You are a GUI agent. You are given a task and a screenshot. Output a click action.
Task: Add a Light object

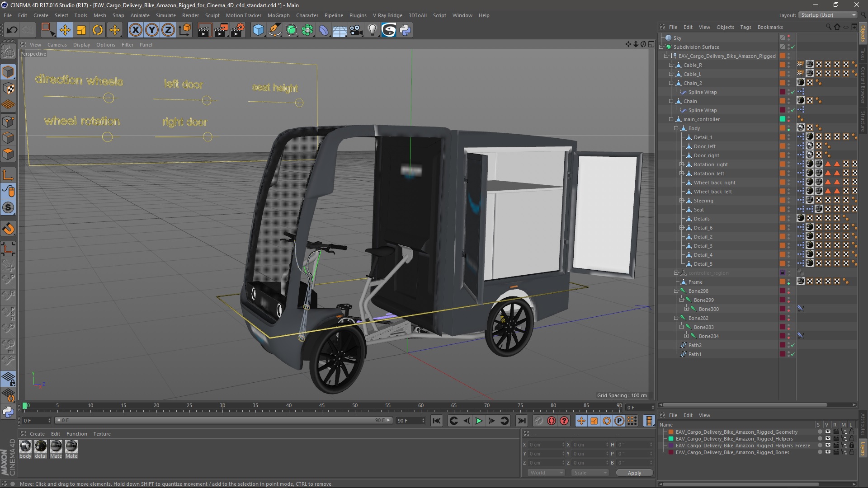point(373,30)
